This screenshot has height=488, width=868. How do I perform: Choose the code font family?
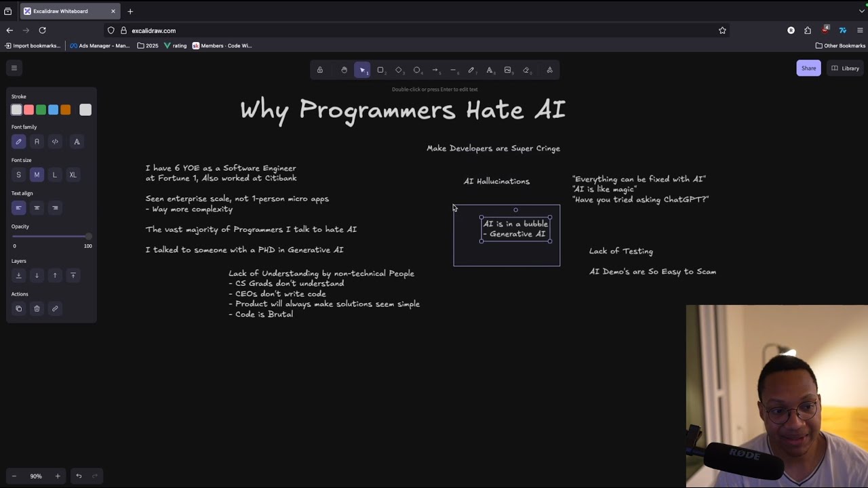tap(55, 142)
